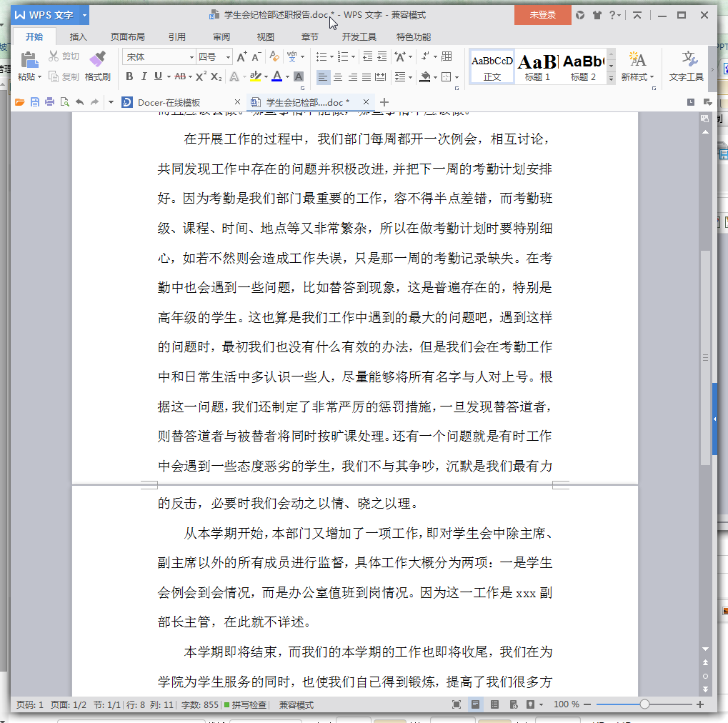Click the 未登录 login button
728x723 pixels.
pyautogui.click(x=543, y=15)
